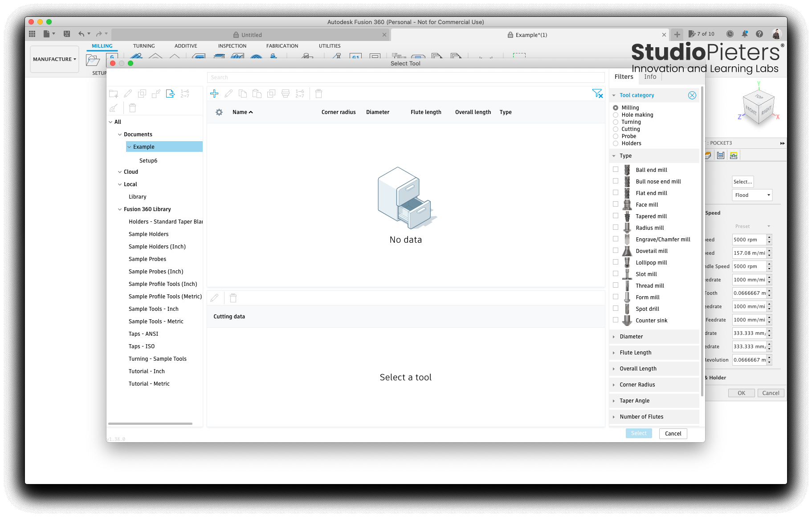Click the delete library trash icon
This screenshot has width=812, height=517.
132,108
